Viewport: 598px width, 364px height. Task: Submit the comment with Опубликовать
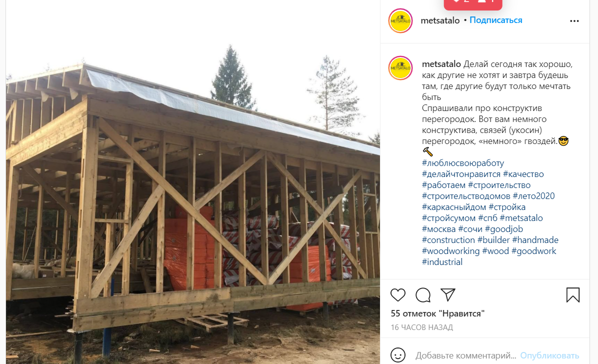pos(549,355)
